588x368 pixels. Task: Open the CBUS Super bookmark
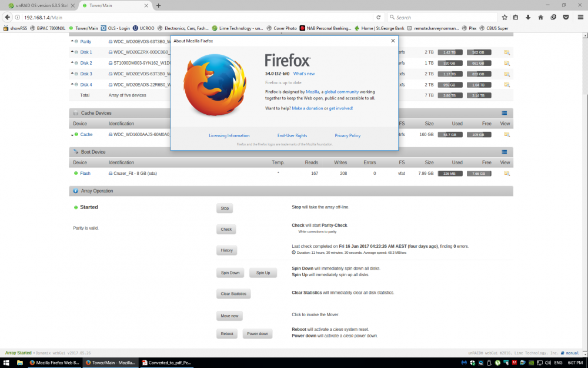494,28
